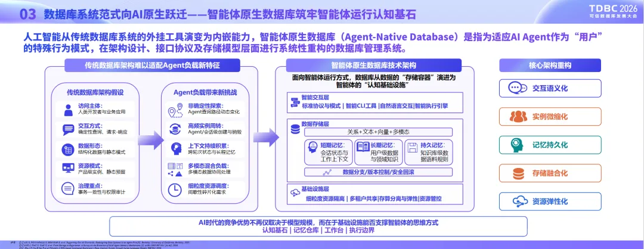644x249 pixels.
Task: Click the open book icon for 长期记忆
Action: 363,145
